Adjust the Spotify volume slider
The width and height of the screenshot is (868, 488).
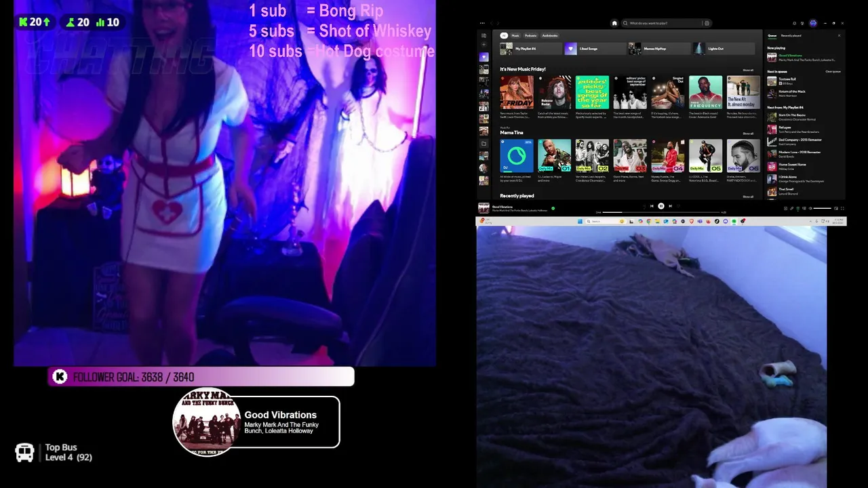(x=822, y=208)
